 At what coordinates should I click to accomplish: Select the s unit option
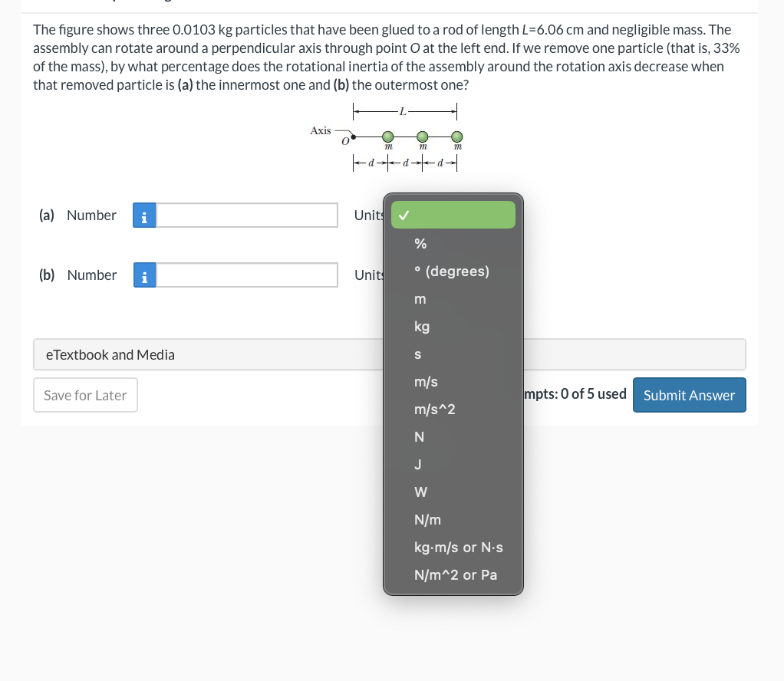418,354
